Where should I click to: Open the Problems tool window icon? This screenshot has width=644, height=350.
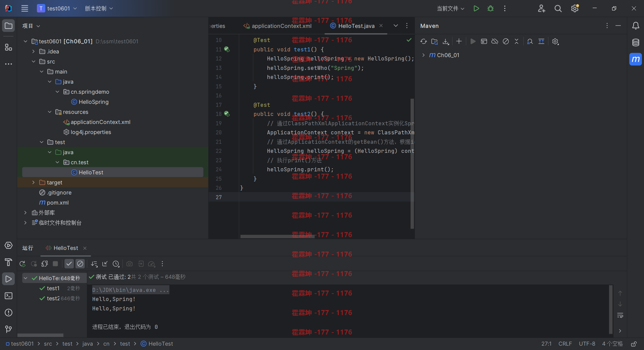(x=8, y=313)
